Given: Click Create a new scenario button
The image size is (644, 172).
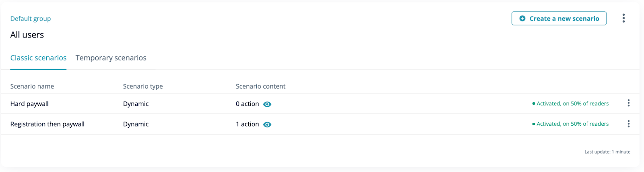Looking at the screenshot, I should [559, 19].
